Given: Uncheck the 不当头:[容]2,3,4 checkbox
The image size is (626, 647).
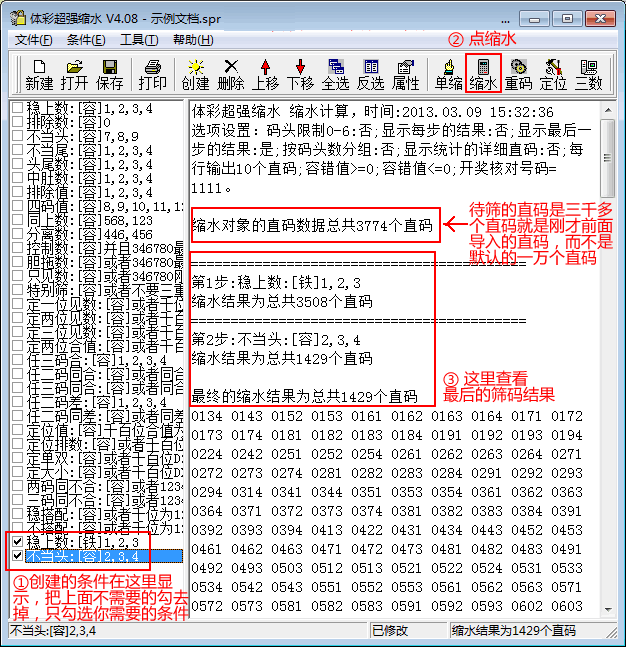Looking at the screenshot, I should (17, 556).
